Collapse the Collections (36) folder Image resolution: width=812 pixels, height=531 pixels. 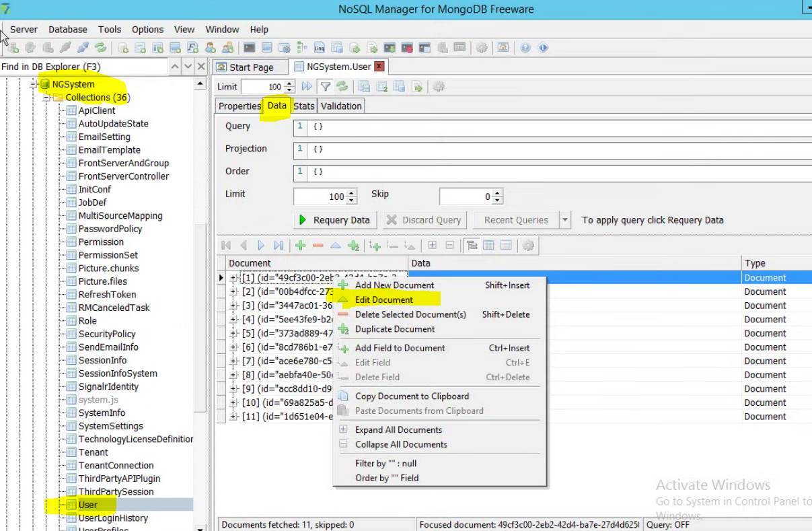click(x=46, y=98)
